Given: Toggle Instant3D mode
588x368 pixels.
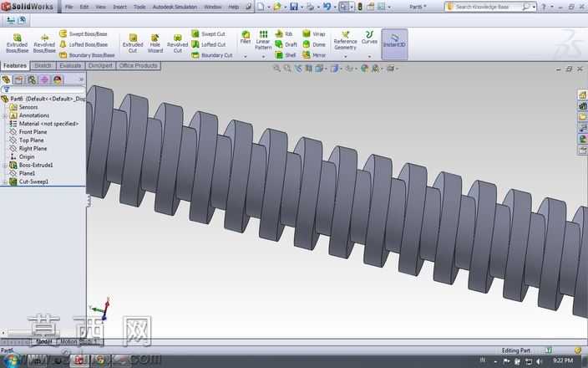Looking at the screenshot, I should click(394, 44).
